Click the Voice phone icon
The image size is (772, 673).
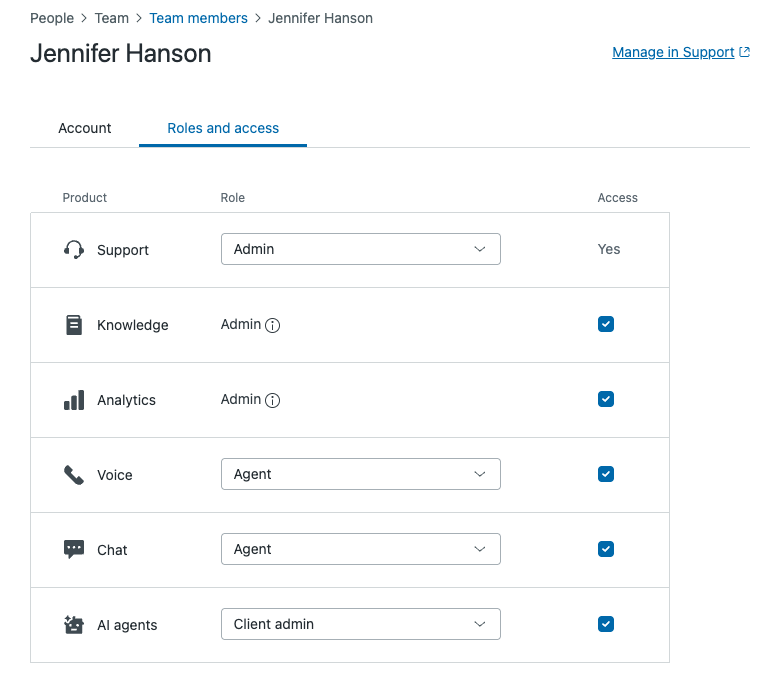click(x=74, y=475)
